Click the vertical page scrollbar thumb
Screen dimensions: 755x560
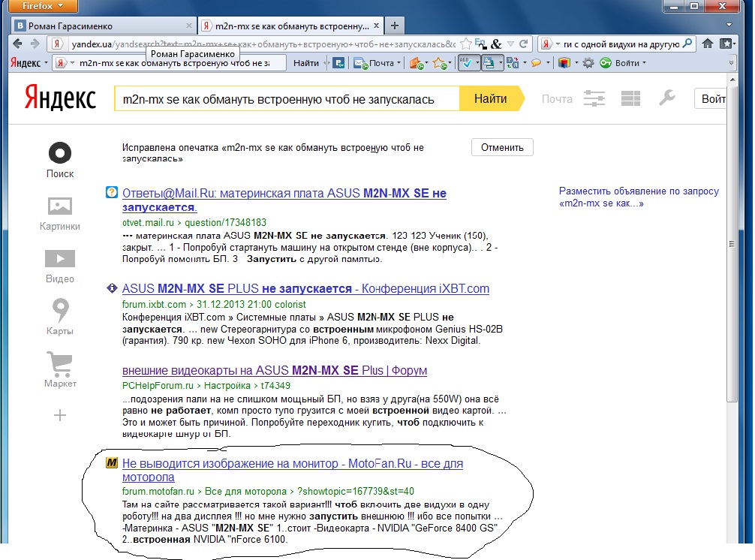[732, 244]
